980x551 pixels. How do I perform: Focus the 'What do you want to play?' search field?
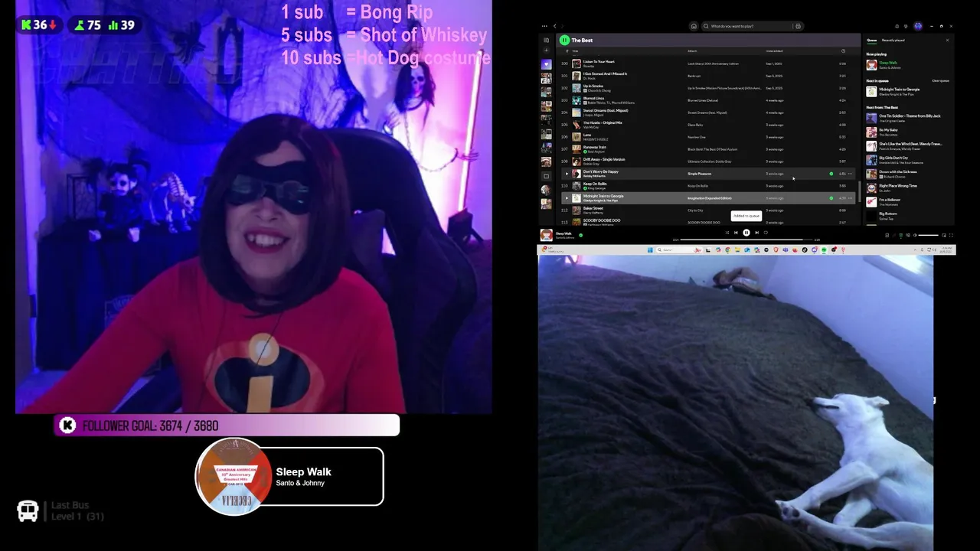[x=746, y=26]
